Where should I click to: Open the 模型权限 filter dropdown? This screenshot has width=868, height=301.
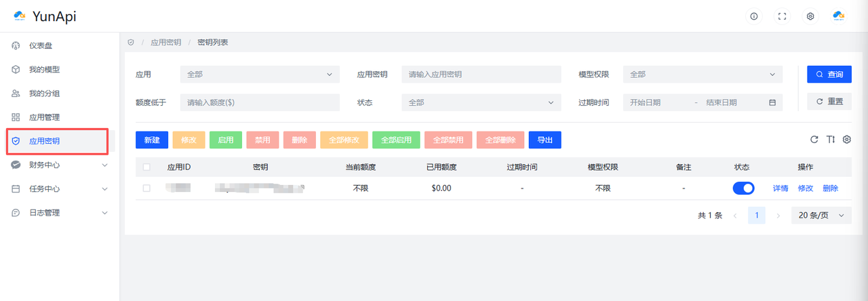[703, 74]
